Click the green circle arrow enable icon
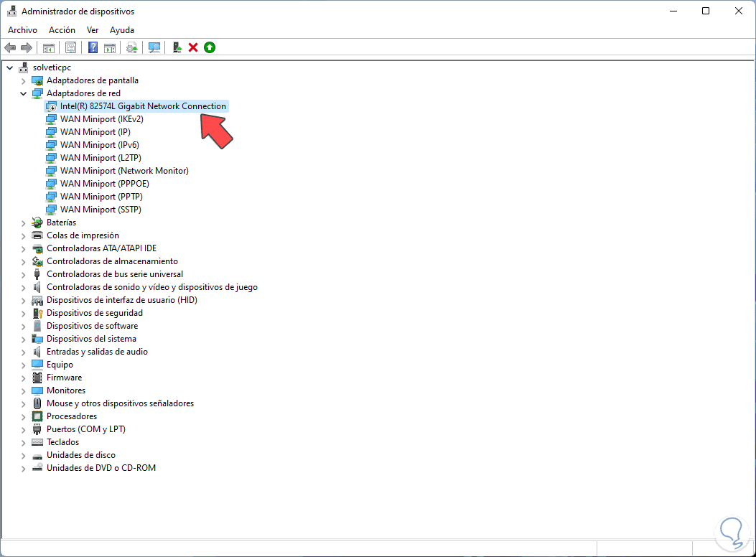Screen dimensions: 756x557 (x=209, y=47)
